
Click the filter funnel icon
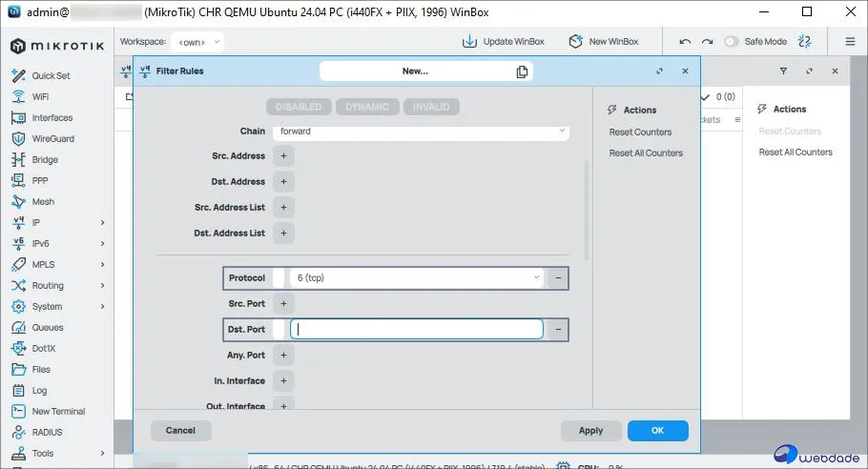click(x=783, y=71)
